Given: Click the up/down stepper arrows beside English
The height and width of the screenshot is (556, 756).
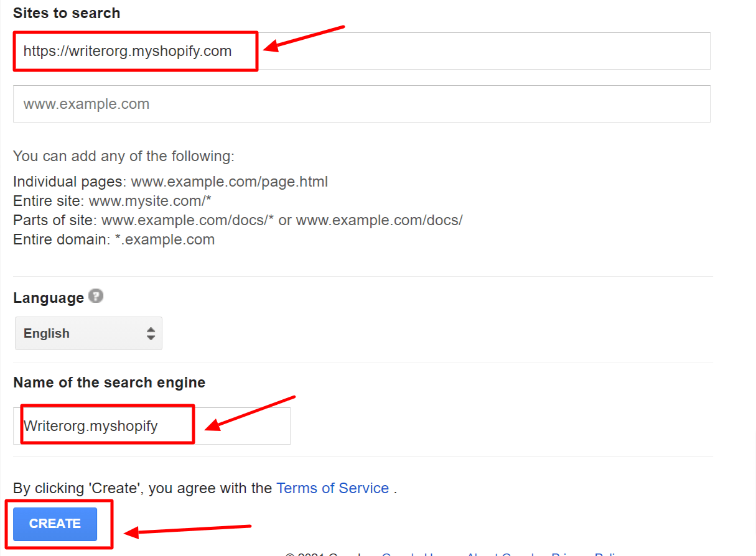Looking at the screenshot, I should [151, 333].
